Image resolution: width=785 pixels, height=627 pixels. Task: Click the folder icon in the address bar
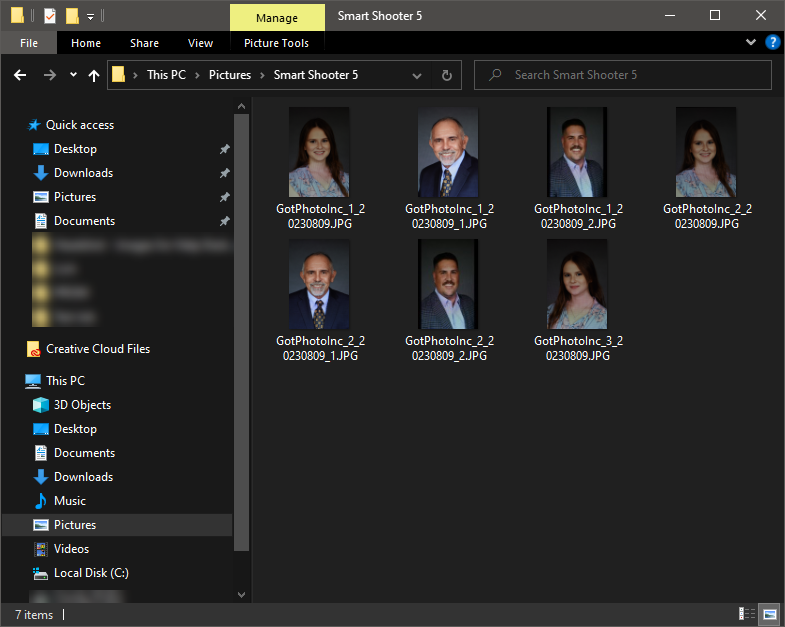tap(118, 75)
